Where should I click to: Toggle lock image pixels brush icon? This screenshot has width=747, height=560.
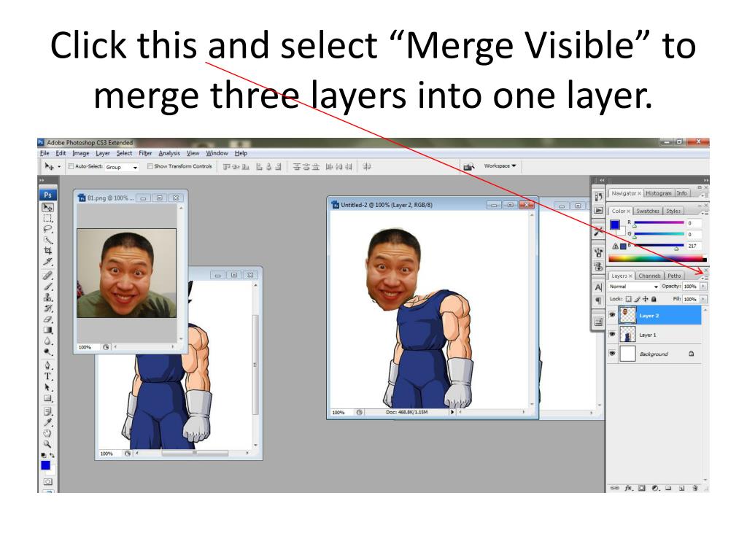[x=637, y=299]
